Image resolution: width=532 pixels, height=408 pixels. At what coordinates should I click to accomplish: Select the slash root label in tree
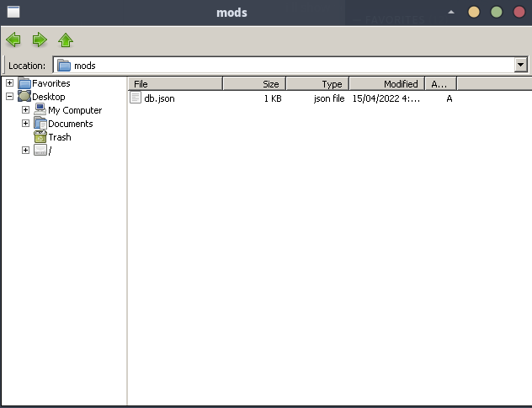50,151
